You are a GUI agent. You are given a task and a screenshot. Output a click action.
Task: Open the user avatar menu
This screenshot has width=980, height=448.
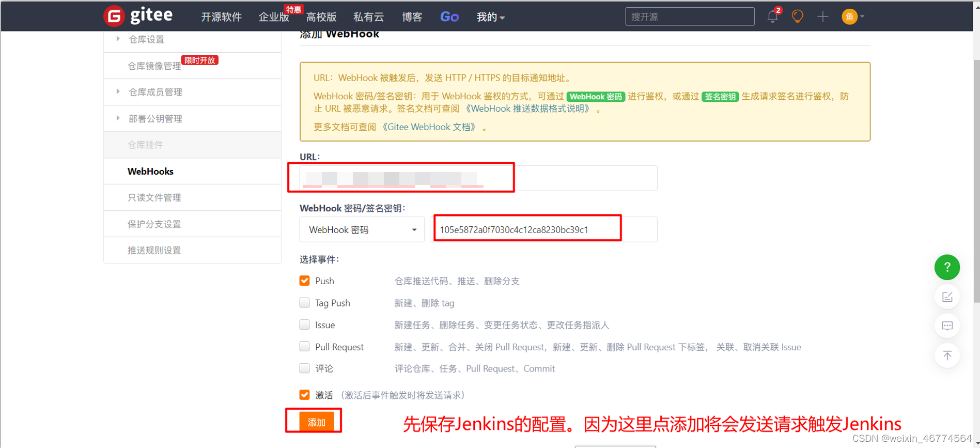click(850, 17)
